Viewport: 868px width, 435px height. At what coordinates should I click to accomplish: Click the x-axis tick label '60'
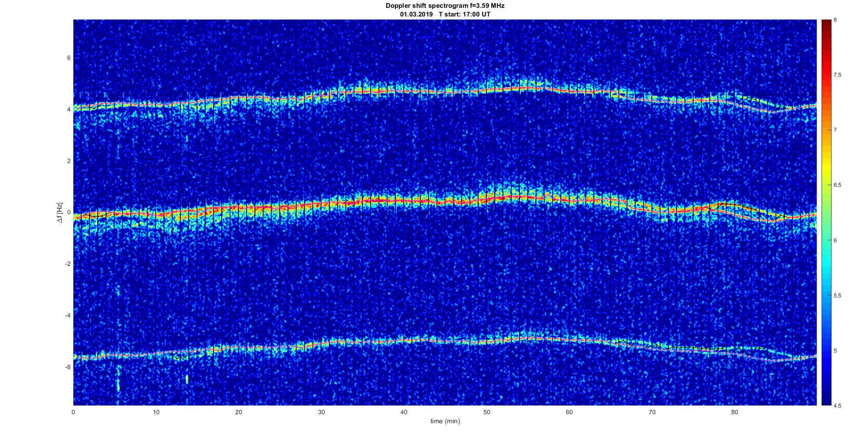569,412
